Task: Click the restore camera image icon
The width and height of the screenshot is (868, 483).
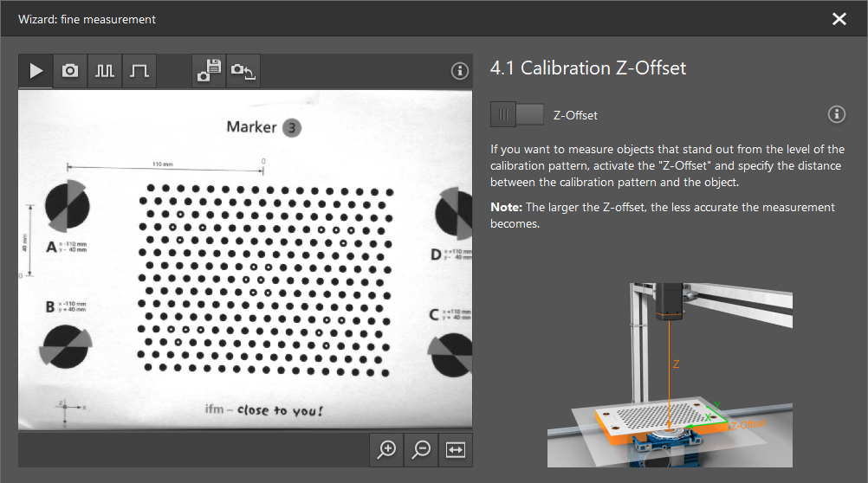Action: click(243, 71)
